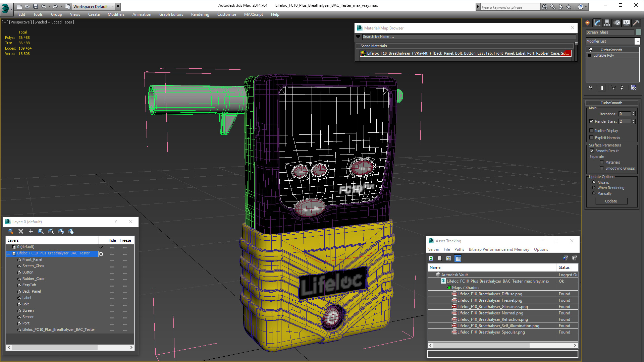Click the Hide column header

(112, 240)
